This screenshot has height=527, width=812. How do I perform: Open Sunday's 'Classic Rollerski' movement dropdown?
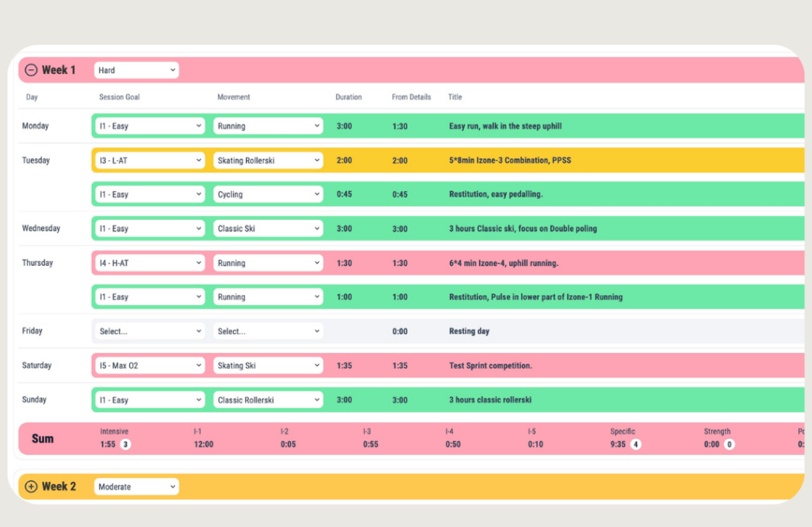(268, 400)
